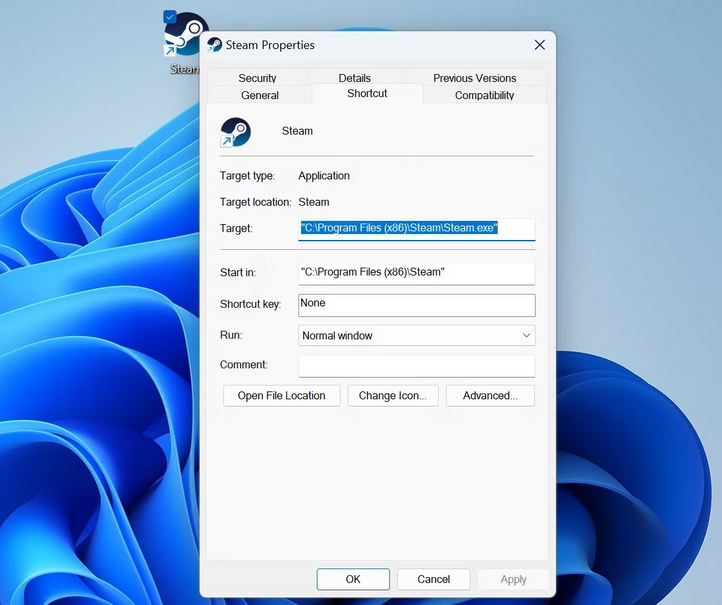The image size is (722, 605).
Task: Click the greyed-out Apply button
Action: (513, 579)
